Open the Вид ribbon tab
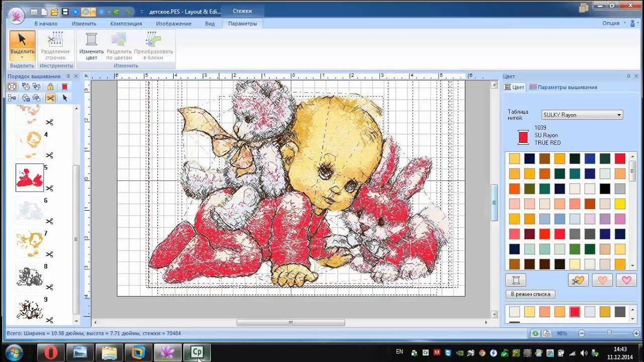The image size is (644, 362). click(210, 24)
